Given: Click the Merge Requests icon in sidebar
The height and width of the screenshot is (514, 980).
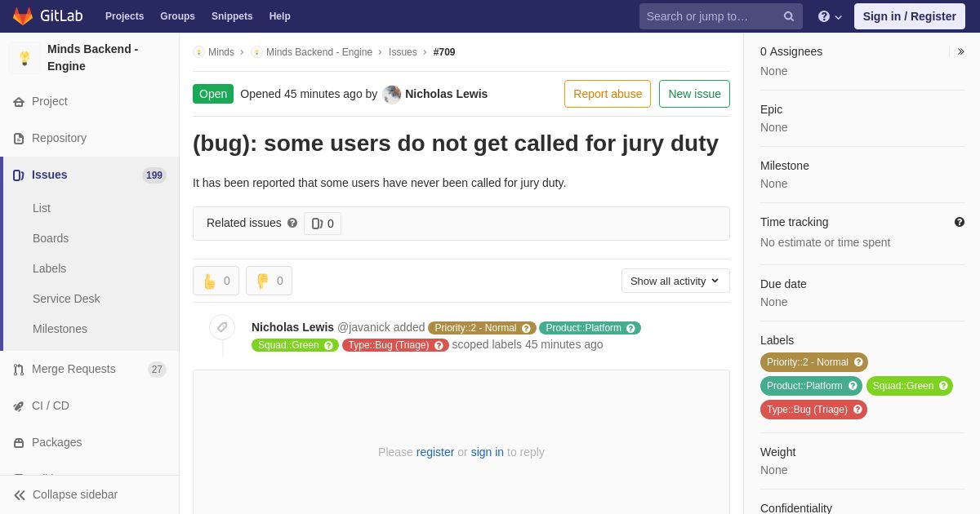Looking at the screenshot, I should [19, 370].
